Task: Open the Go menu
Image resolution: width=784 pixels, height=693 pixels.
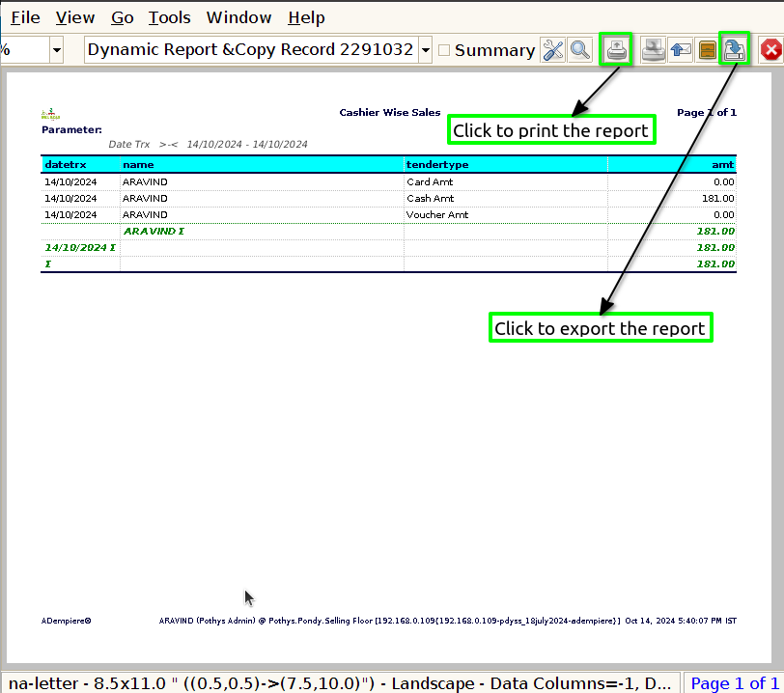Action: tap(122, 17)
